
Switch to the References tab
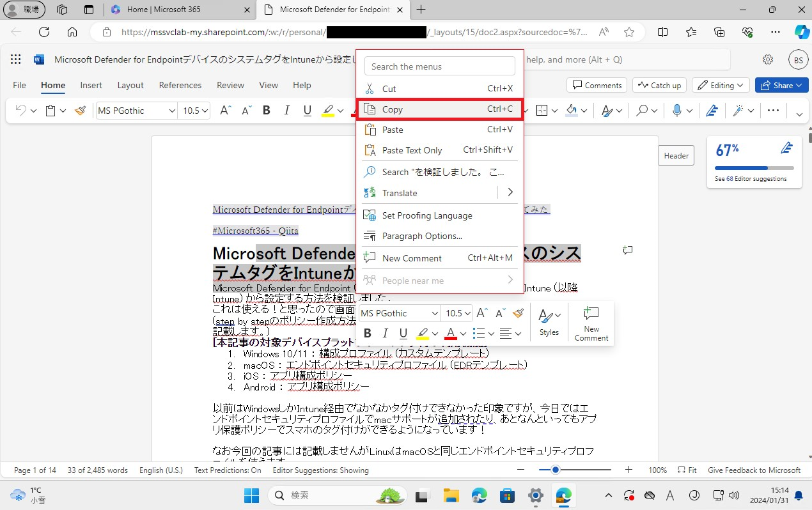[x=180, y=85]
